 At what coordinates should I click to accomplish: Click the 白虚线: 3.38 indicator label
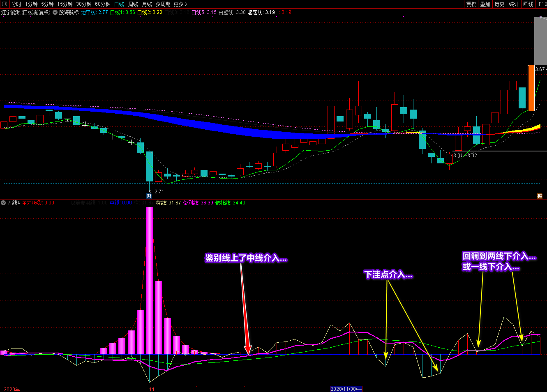coord(232,12)
